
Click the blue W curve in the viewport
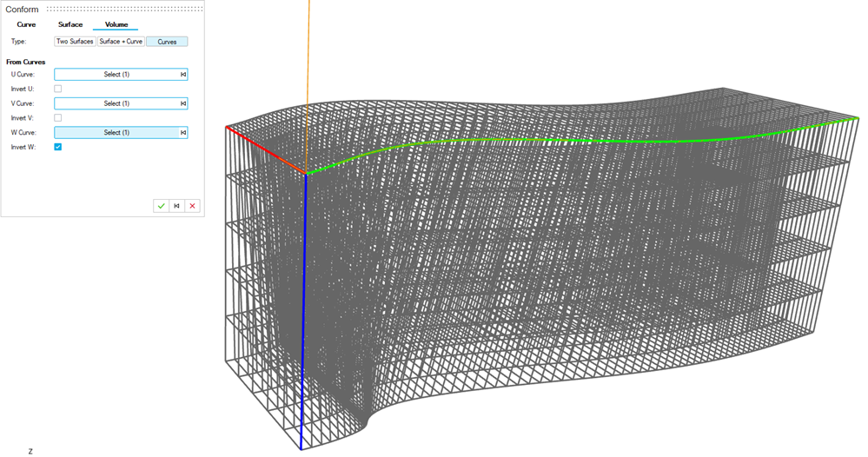click(303, 310)
